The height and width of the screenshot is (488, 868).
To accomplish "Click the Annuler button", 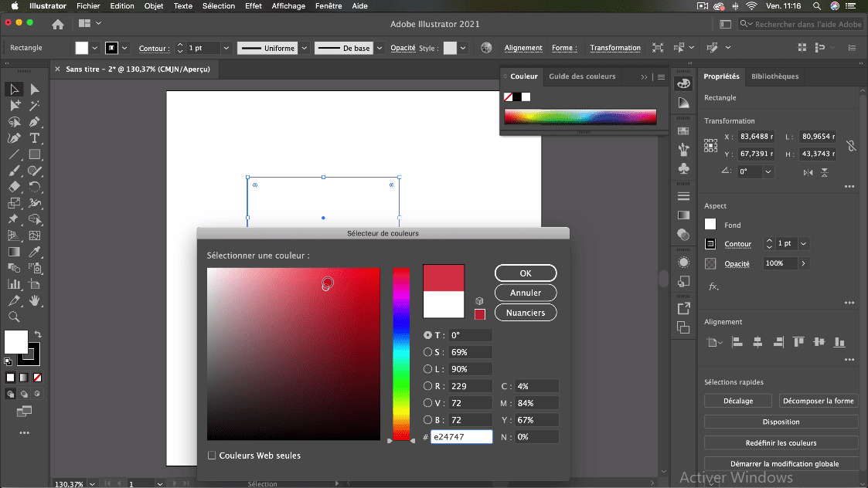I will click(526, 293).
